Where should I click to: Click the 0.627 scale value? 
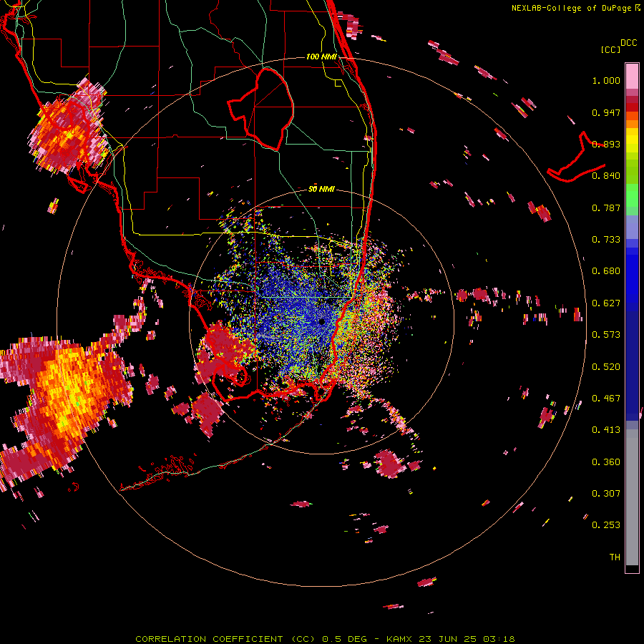pyautogui.click(x=606, y=303)
